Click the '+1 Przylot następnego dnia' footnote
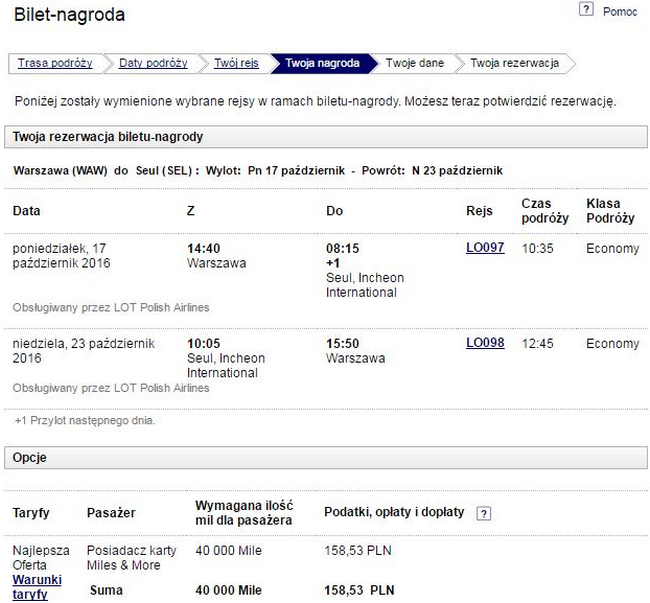Viewport: 650px width, 603px height. [85, 421]
